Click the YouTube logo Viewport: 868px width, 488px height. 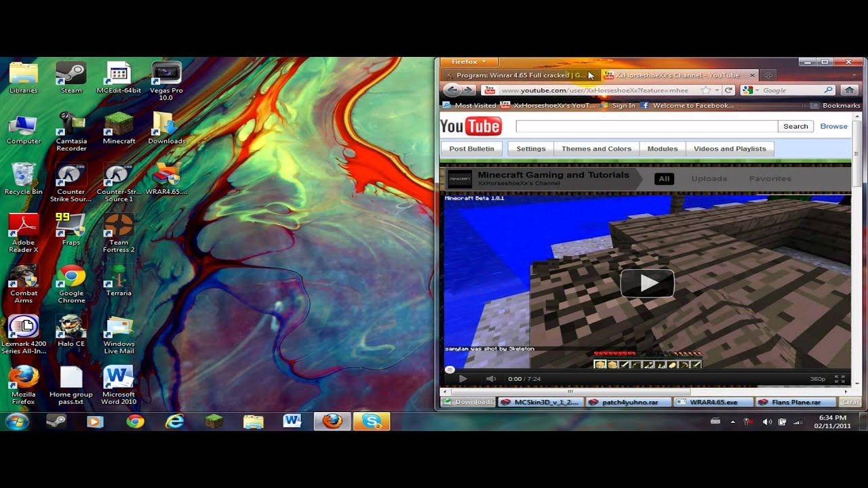point(471,126)
